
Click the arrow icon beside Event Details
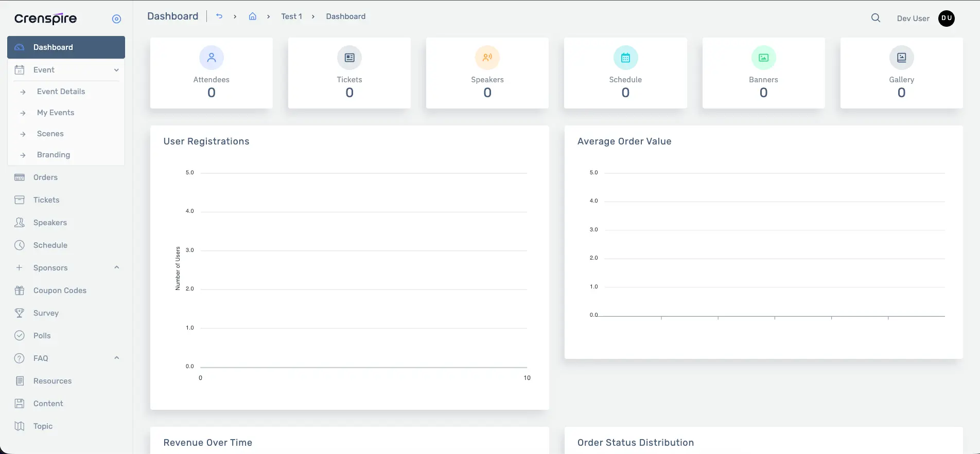click(23, 92)
